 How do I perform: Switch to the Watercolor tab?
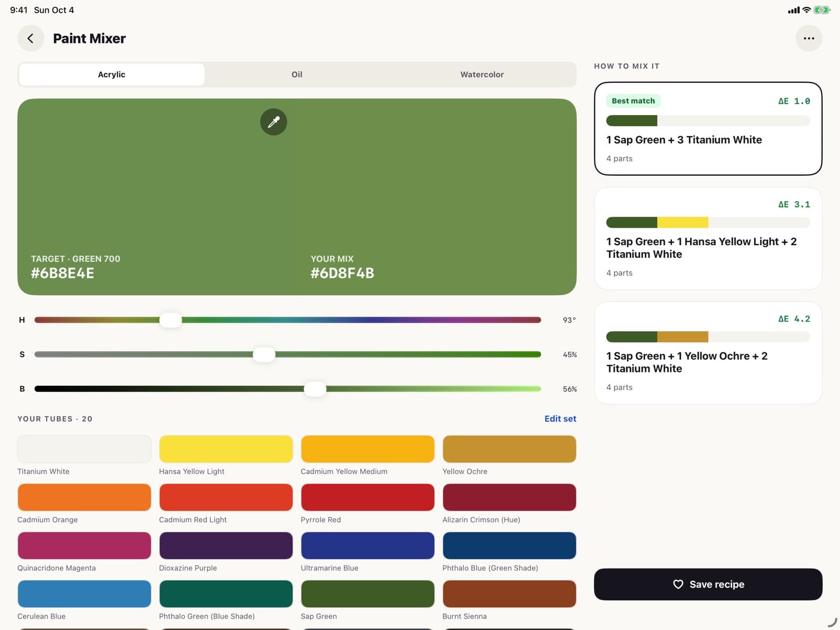tap(482, 75)
